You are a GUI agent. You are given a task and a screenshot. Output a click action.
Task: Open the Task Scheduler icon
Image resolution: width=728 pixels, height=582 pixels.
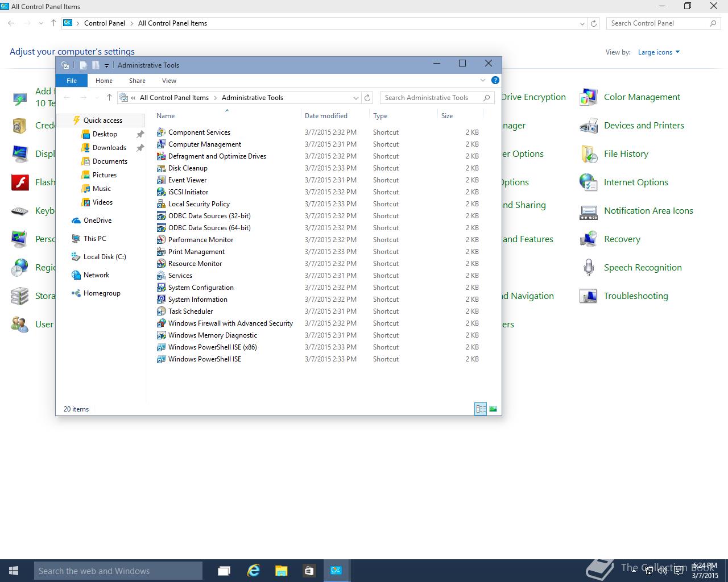point(162,311)
